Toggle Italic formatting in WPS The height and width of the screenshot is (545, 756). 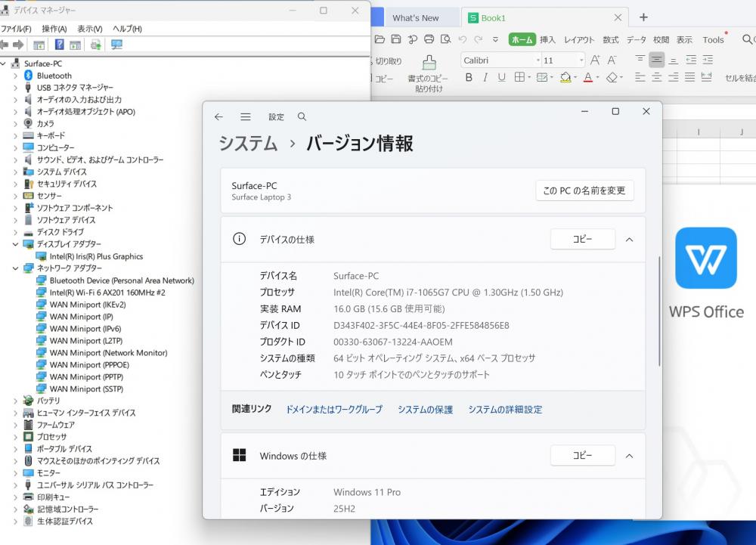click(x=485, y=77)
